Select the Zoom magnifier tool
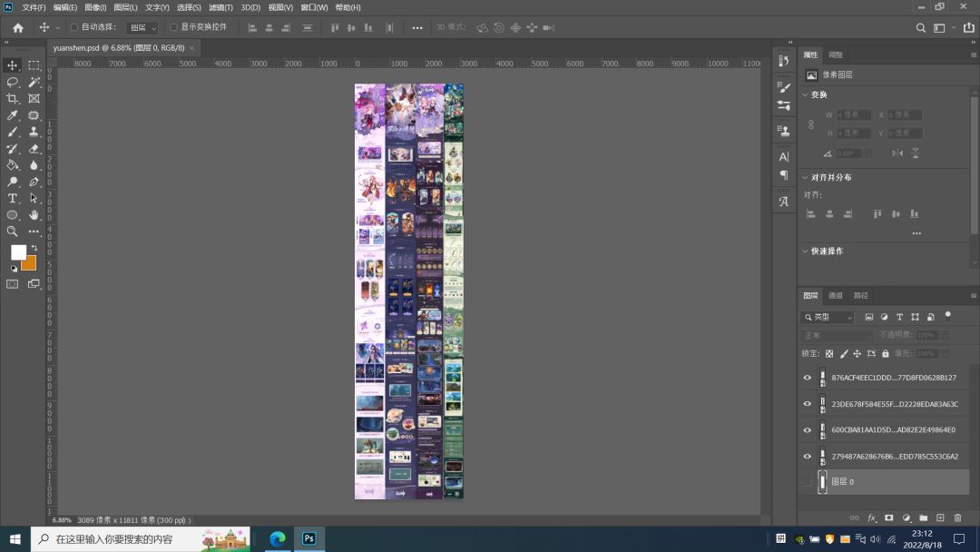980x552 pixels. (13, 232)
